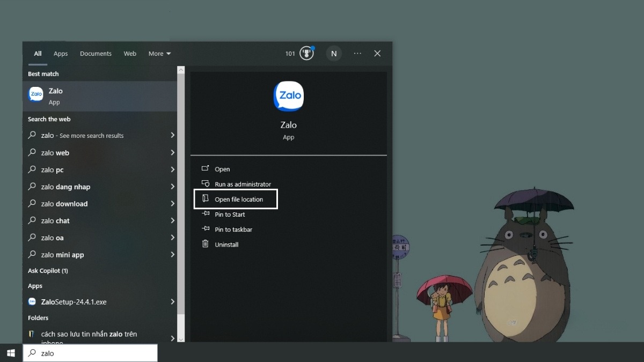
Task: Click the search icon beside zalo chat
Action: pyautogui.click(x=32, y=220)
